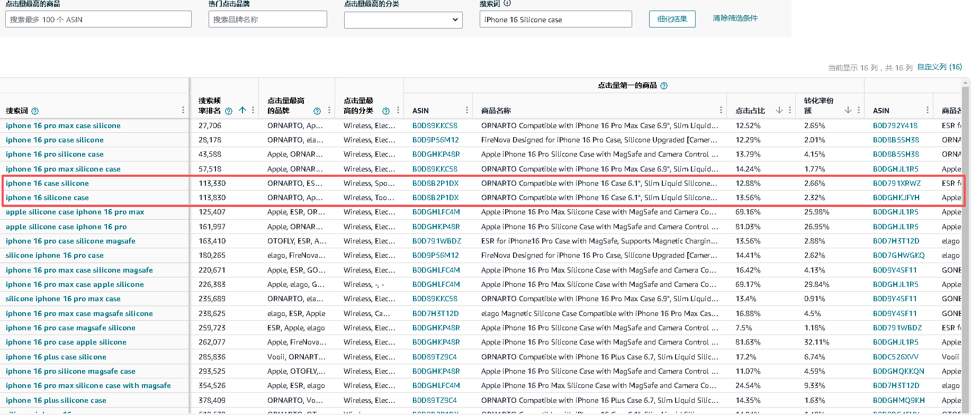Open second-column ASIN B0D791XRWZ
Viewport: 980px width, 415px height.
(x=897, y=184)
